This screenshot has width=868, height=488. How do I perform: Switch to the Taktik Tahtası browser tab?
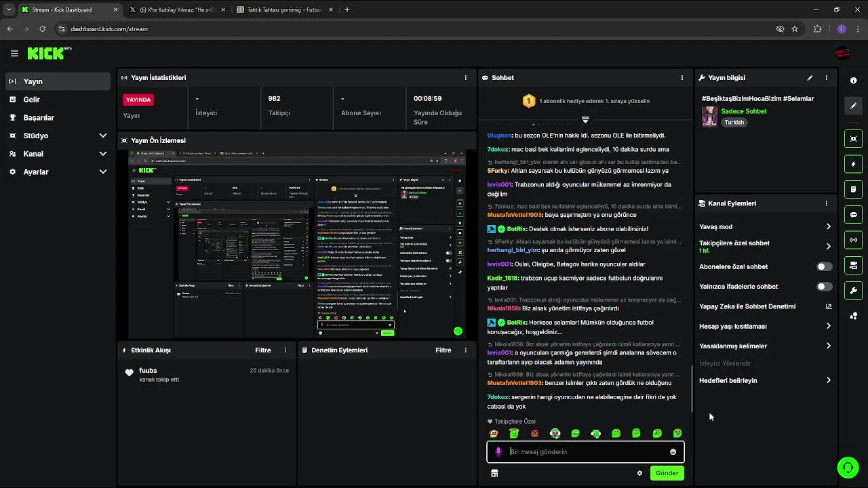[x=283, y=9]
